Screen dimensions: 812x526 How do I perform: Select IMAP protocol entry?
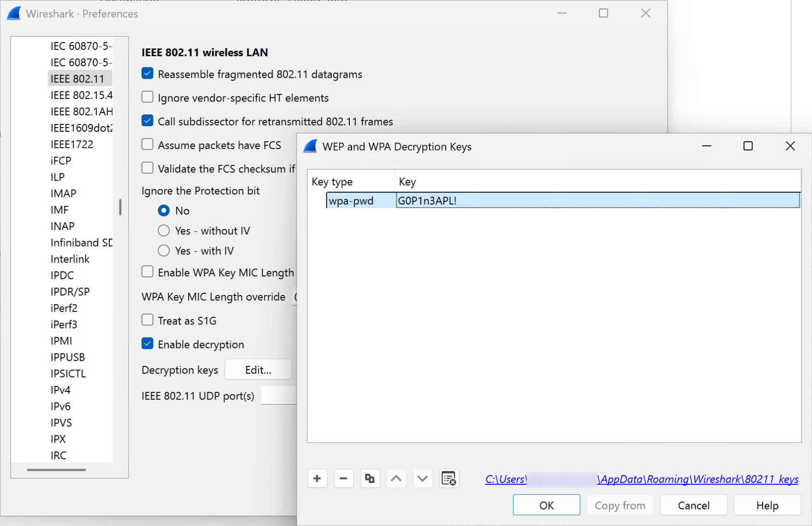[64, 193]
